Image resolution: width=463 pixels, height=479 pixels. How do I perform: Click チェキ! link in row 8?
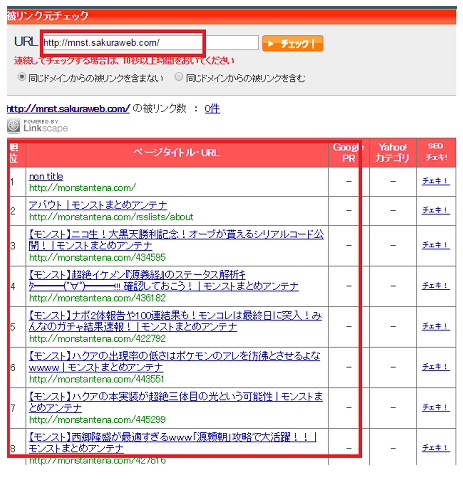436,448
